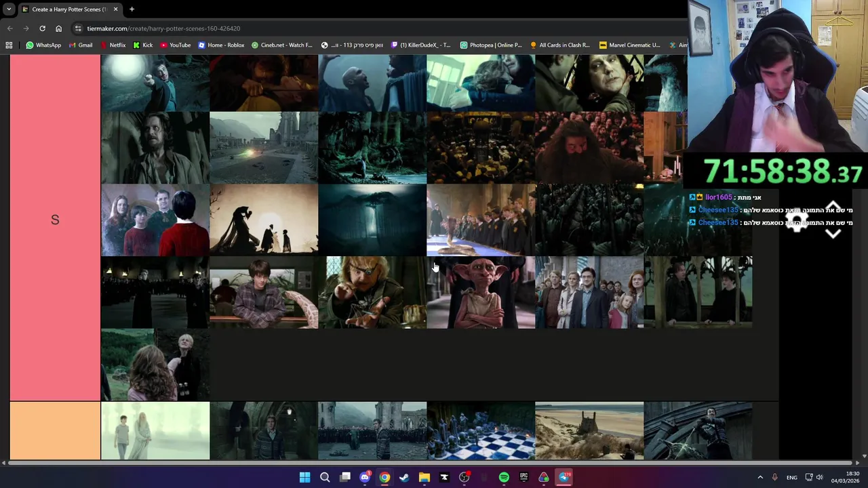Open the volume tray control
The image size is (868, 488).
tap(819, 477)
